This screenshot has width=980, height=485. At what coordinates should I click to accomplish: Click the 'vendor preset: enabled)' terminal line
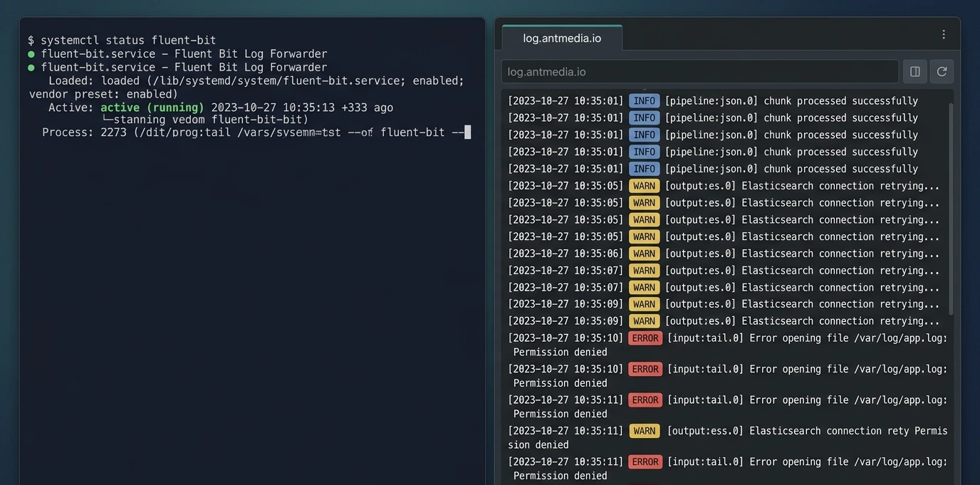point(103,94)
